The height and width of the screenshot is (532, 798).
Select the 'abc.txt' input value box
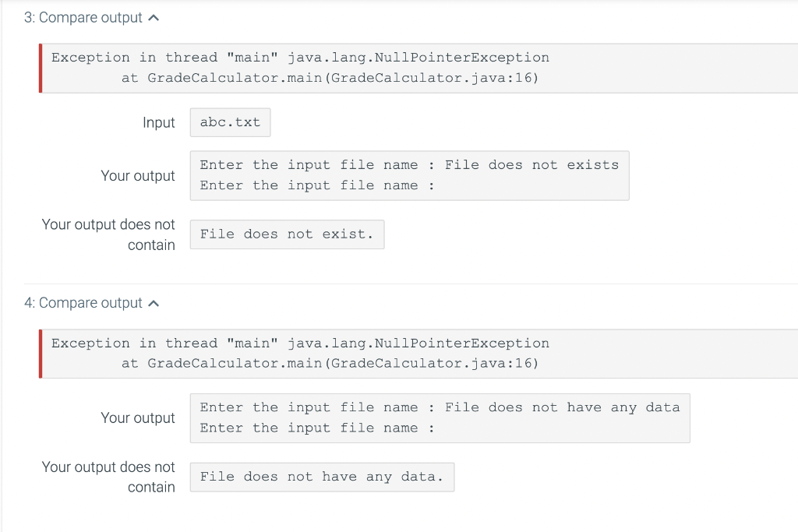pyautogui.click(x=230, y=122)
